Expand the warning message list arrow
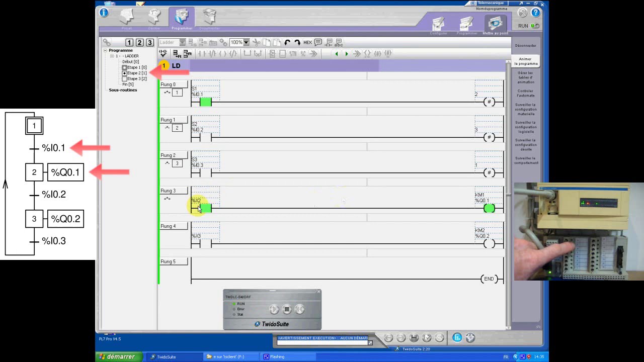Screen dimensions: 644x362 point(370,343)
